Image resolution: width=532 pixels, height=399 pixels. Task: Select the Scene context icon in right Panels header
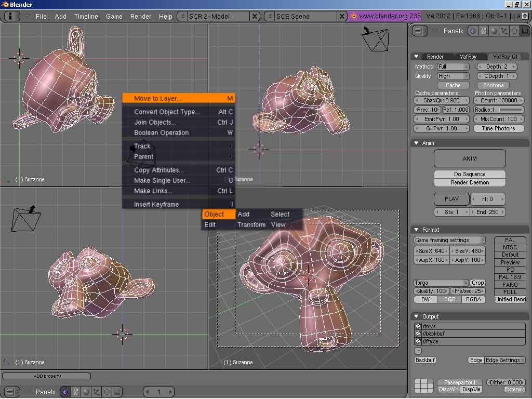tap(525, 31)
